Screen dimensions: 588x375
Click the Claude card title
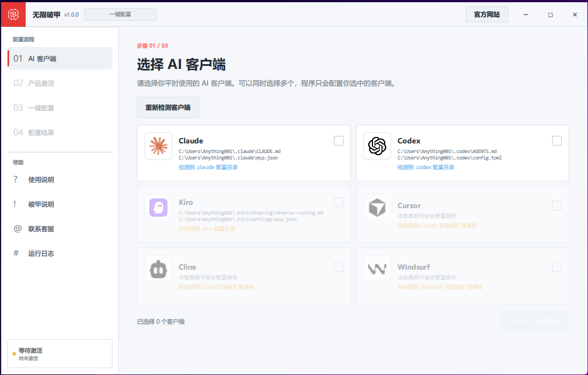[x=191, y=141]
